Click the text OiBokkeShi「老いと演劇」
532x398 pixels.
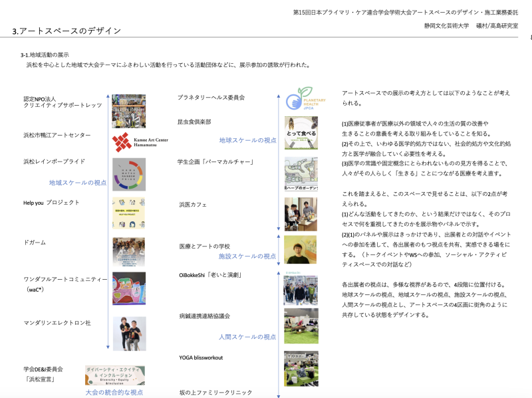(211, 275)
